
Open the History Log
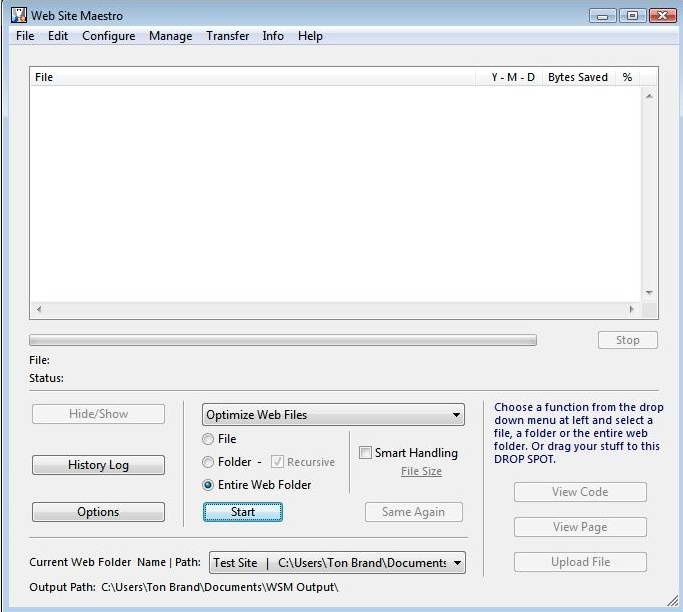coord(98,465)
